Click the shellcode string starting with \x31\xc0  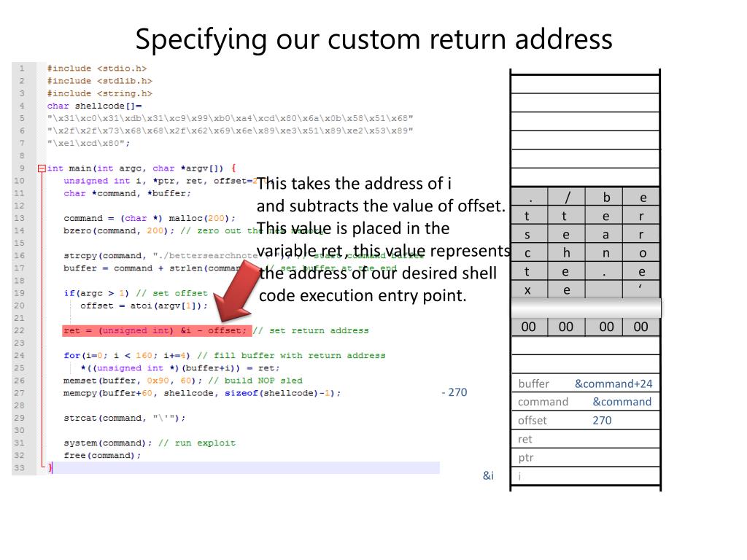230,118
